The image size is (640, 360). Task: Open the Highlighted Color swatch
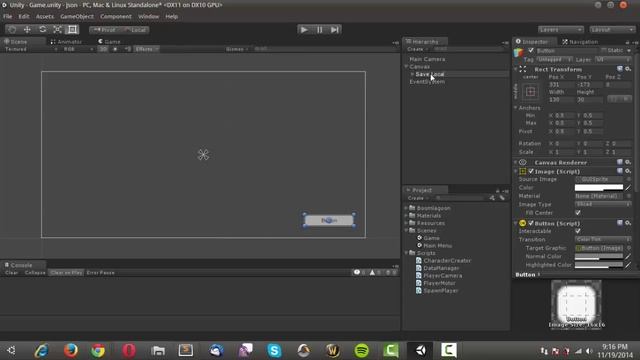pyautogui.click(x=599, y=265)
